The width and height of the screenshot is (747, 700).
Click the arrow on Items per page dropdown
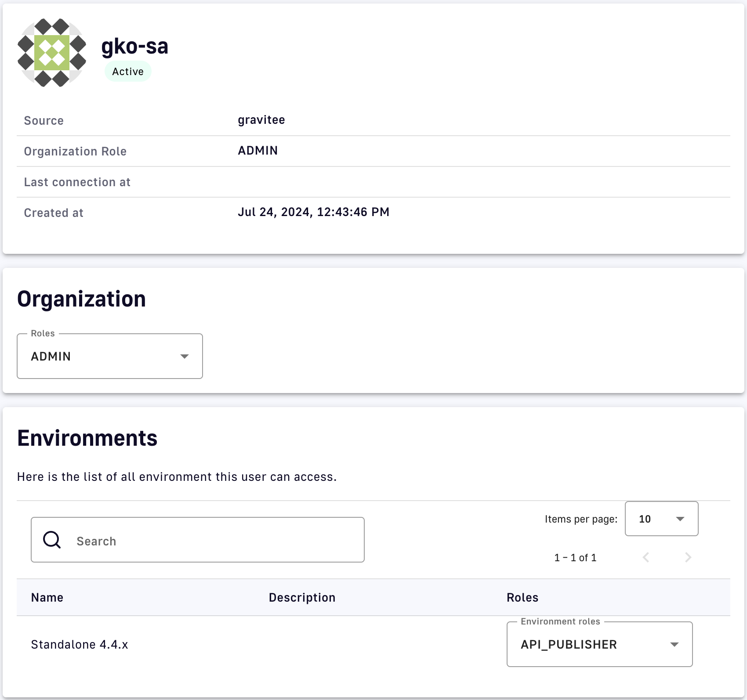[x=680, y=519]
